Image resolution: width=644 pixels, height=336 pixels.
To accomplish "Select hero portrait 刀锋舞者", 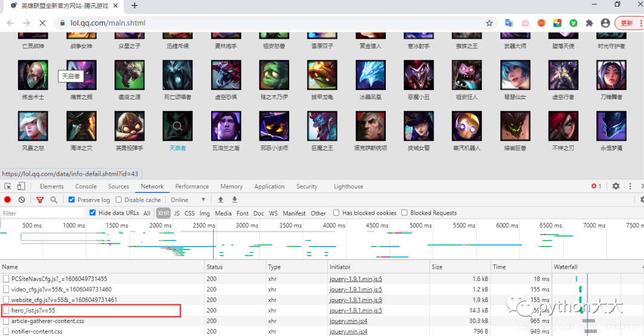I will coord(612,74).
